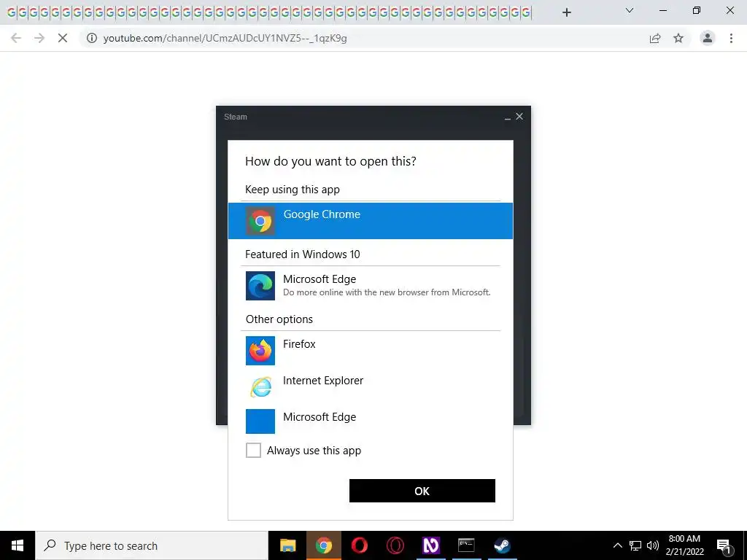Go back in Chrome navigation
747x560 pixels.
(x=16, y=38)
